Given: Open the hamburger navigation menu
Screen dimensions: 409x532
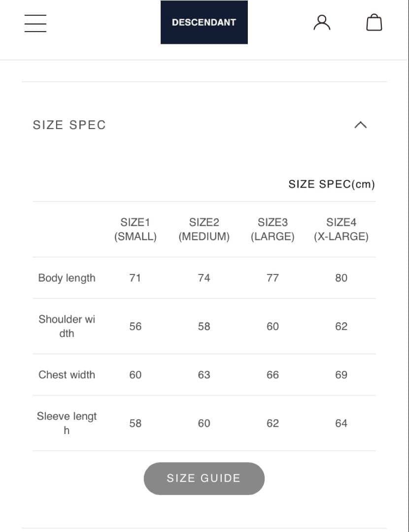Looking at the screenshot, I should (35, 23).
